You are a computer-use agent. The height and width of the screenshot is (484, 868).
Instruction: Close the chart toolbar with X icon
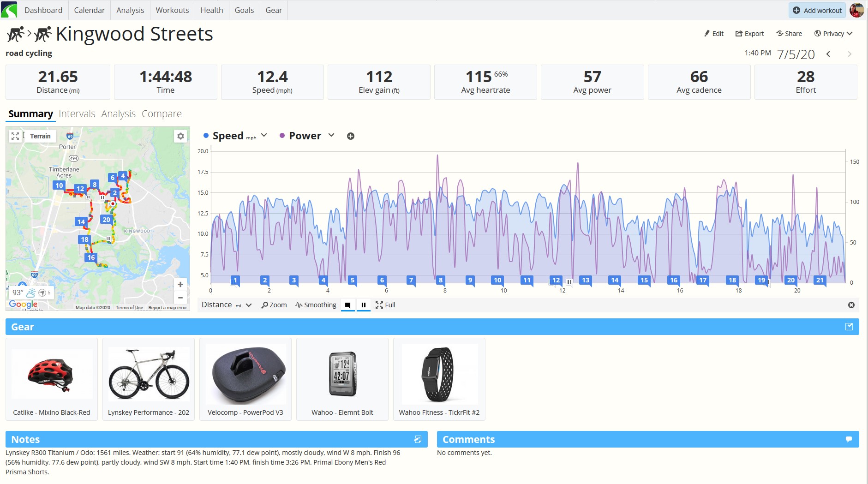[x=851, y=305]
